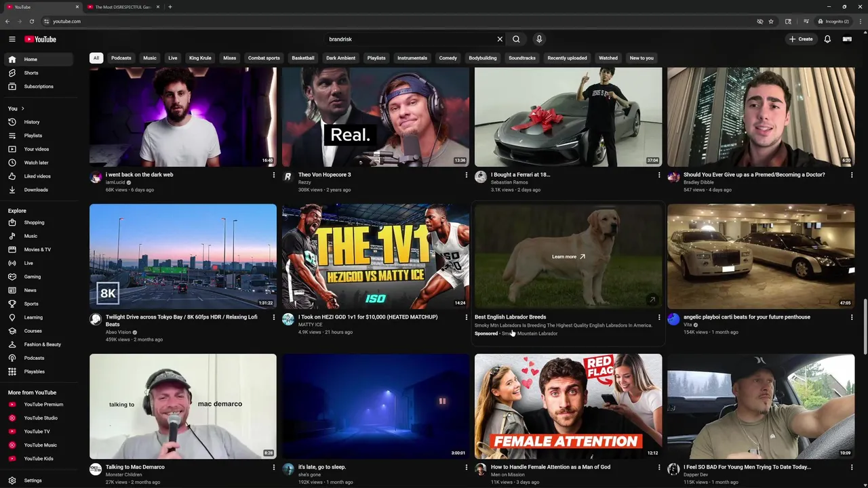868x488 pixels.
Task: Open options for Theo Von Hopecore 3
Action: pos(467,175)
